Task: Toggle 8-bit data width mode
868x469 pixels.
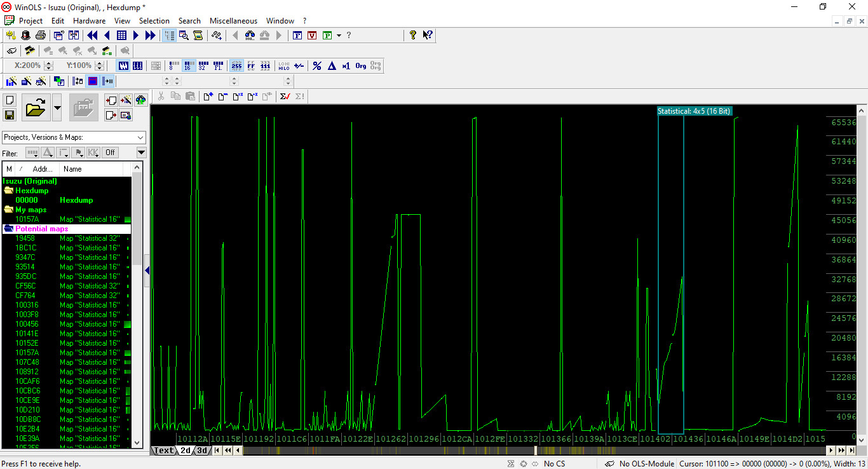Action: tap(173, 65)
